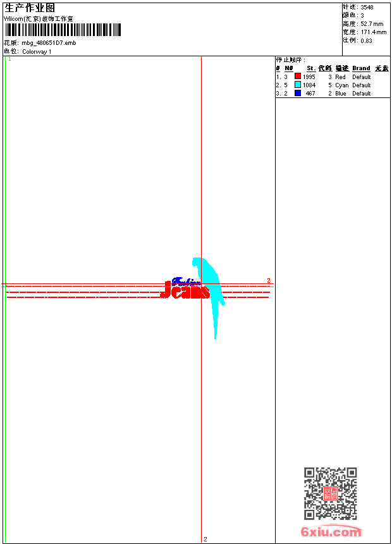392x544 pixels.
Task: Click the scale value 0.83
Action: (366, 40)
